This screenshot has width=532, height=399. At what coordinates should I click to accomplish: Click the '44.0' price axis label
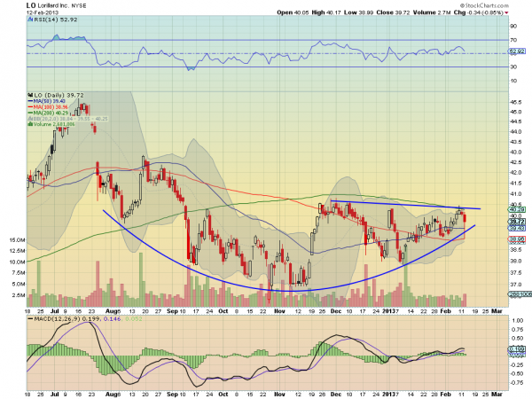[x=516, y=131]
